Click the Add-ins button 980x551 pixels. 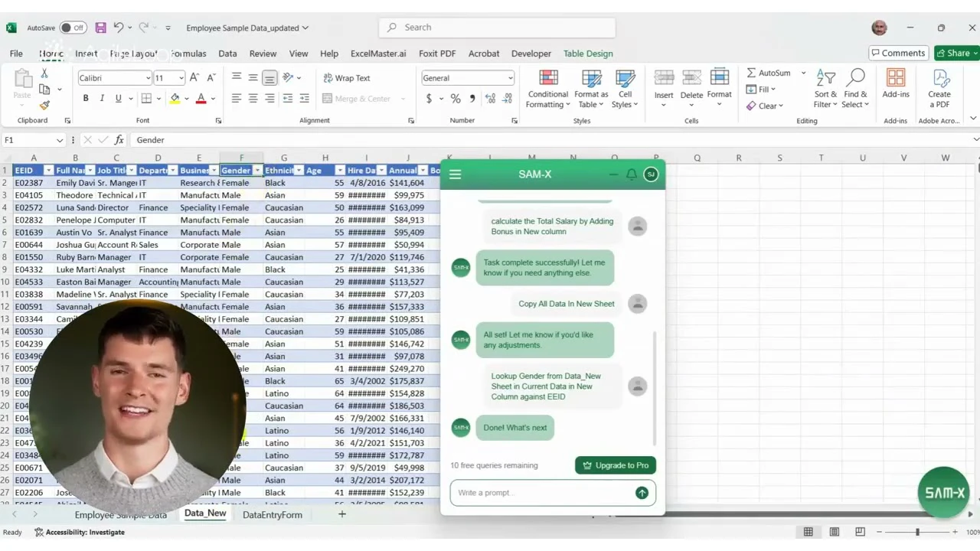point(896,84)
